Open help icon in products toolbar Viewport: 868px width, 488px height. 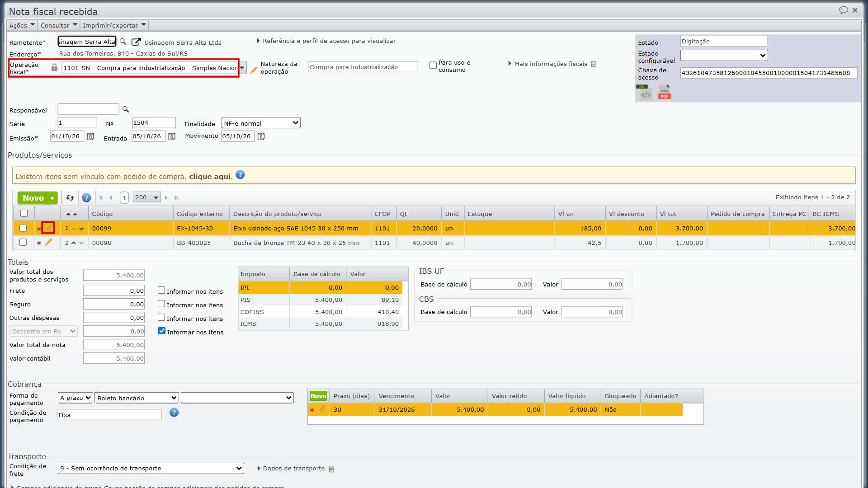[86, 198]
